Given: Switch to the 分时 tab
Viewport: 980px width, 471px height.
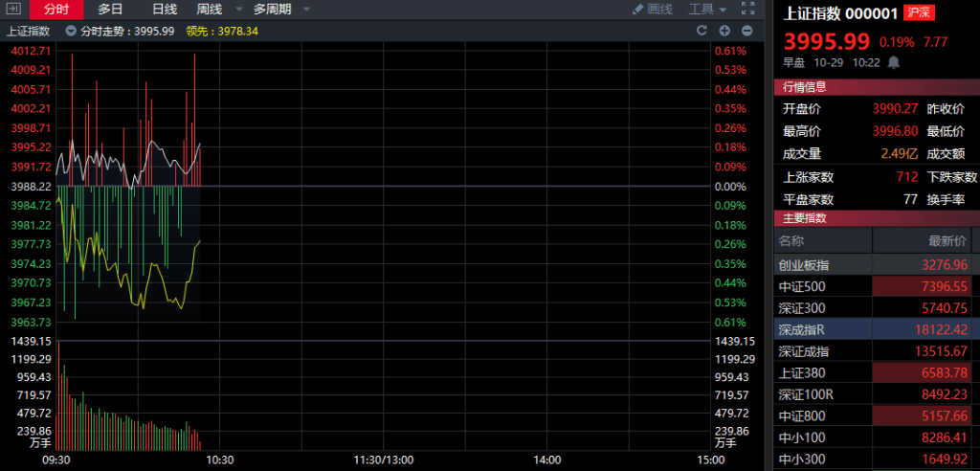Looking at the screenshot, I should [x=56, y=9].
